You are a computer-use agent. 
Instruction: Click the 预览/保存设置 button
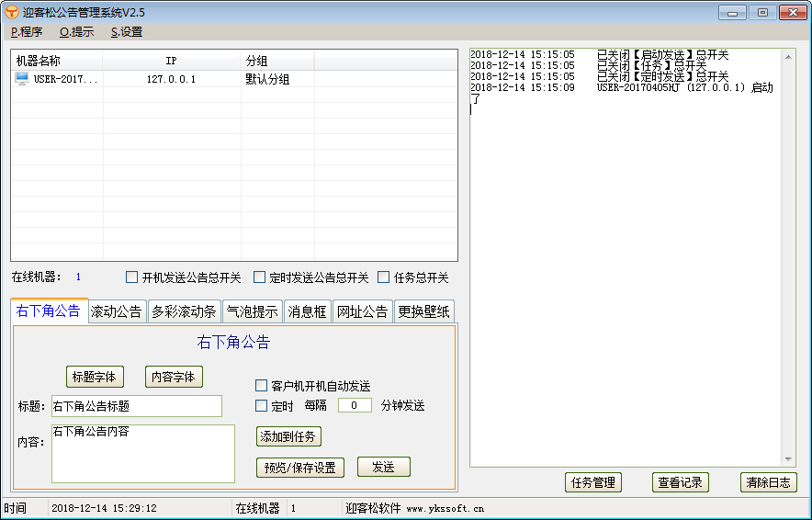click(x=299, y=467)
